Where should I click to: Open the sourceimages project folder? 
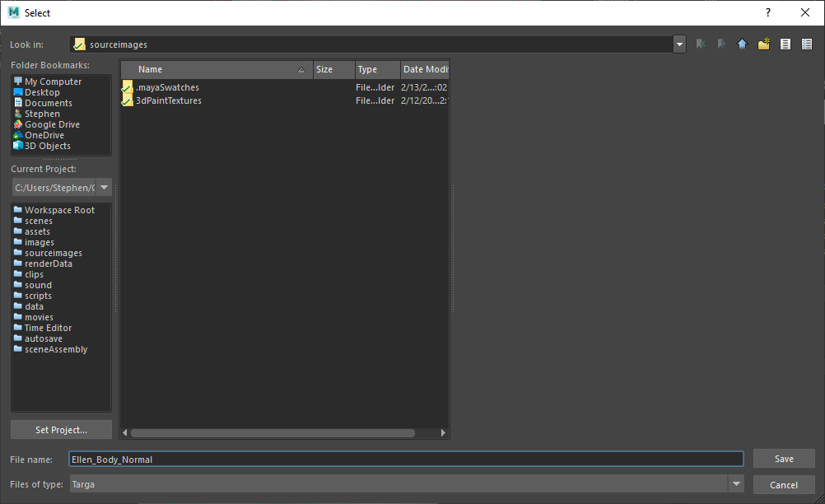53,253
